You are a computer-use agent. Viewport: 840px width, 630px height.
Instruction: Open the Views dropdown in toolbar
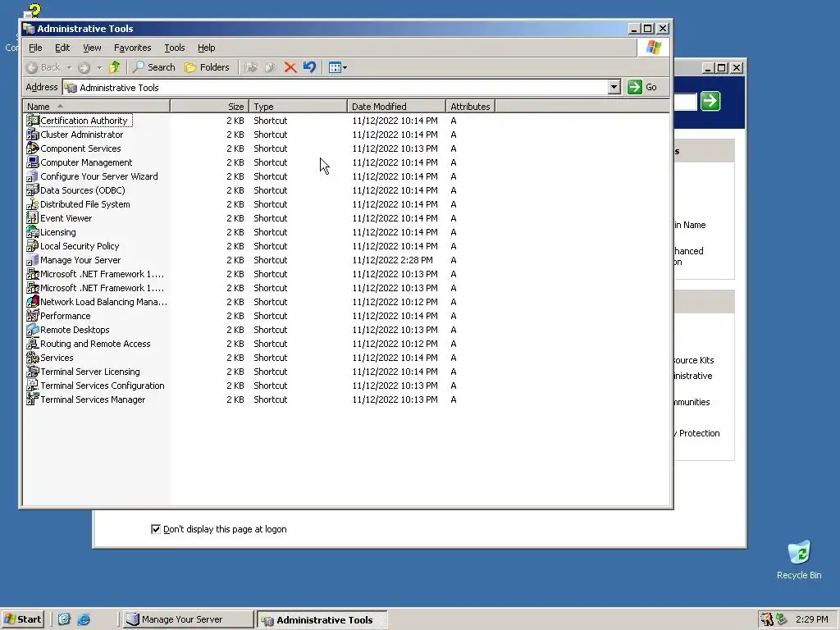(x=337, y=67)
